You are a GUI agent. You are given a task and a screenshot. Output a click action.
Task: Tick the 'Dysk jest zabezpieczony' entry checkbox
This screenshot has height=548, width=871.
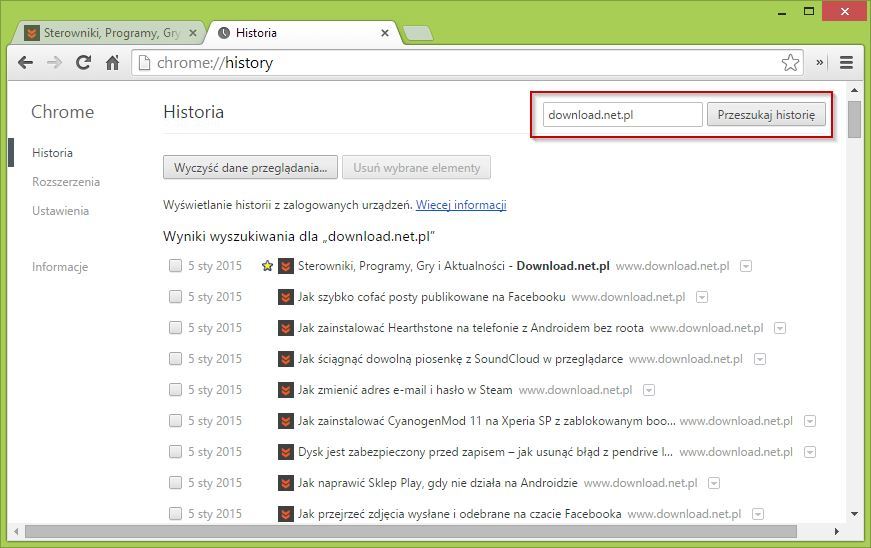pos(175,453)
